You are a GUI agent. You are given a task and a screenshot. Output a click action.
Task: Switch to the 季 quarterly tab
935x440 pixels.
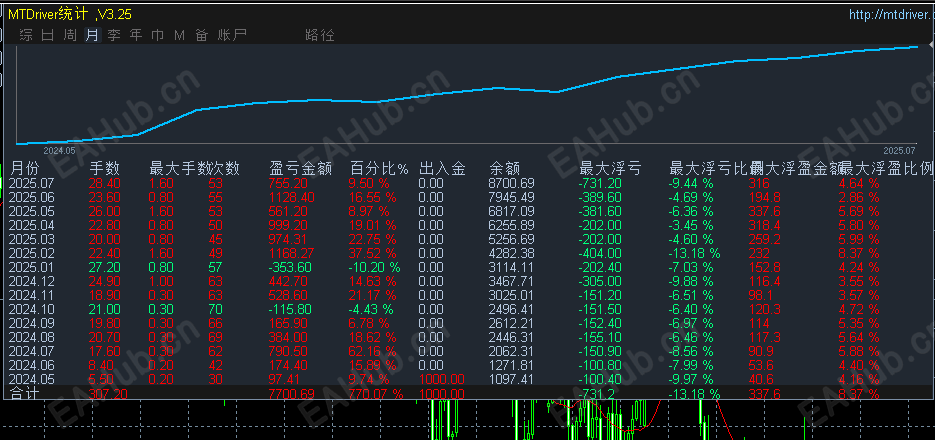click(x=114, y=35)
